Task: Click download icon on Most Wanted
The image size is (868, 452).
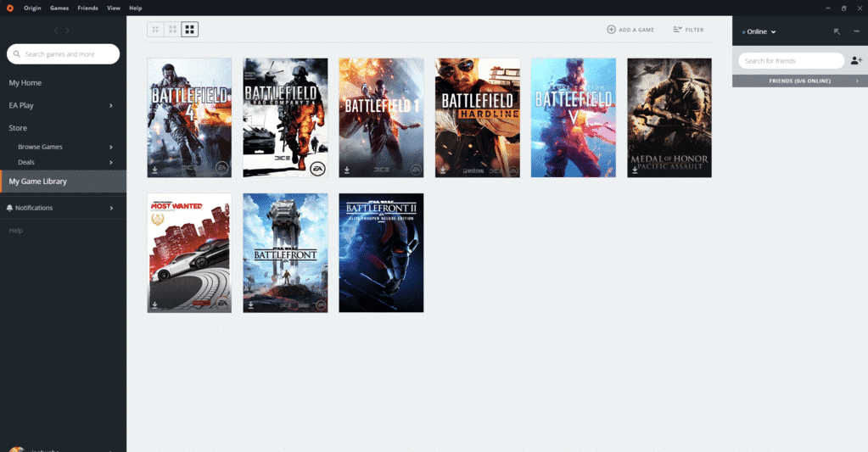Action: tap(155, 304)
